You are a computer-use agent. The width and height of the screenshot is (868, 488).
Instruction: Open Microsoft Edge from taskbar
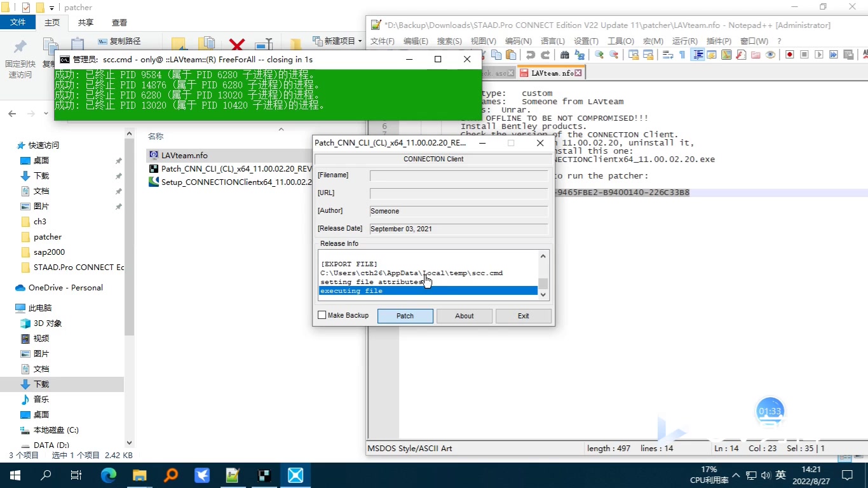pyautogui.click(x=109, y=475)
